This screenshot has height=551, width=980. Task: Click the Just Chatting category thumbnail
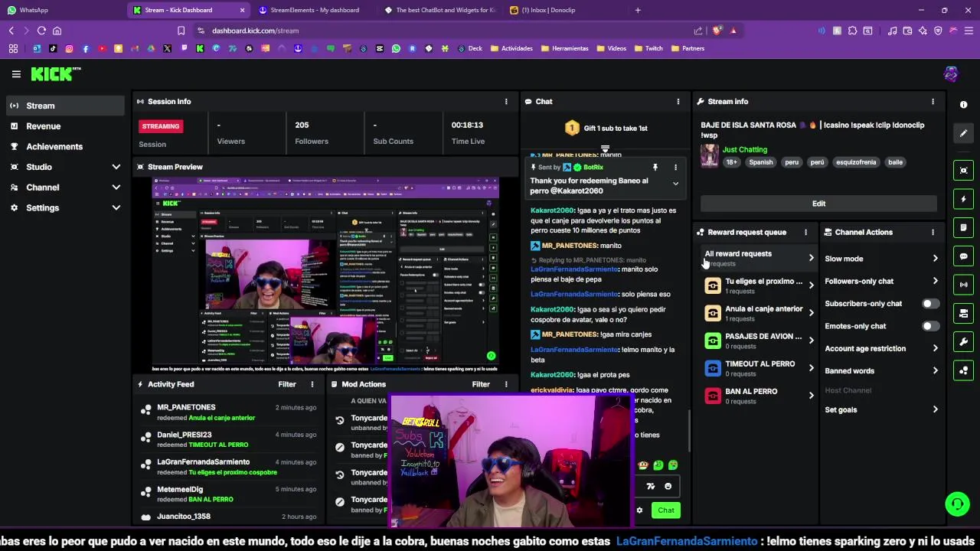pos(710,155)
